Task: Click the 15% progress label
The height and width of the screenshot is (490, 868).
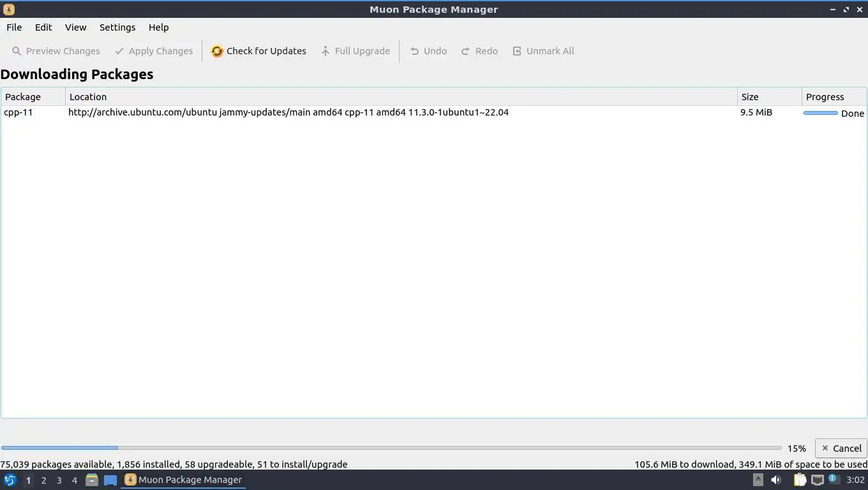Action: coord(797,449)
